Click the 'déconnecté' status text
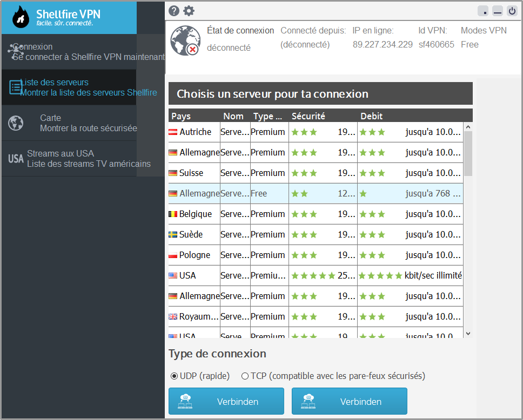 click(x=229, y=48)
